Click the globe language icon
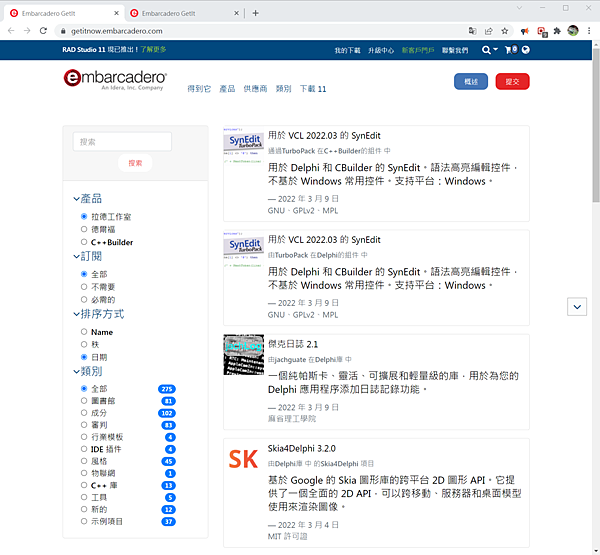The image size is (600, 555). click(526, 50)
